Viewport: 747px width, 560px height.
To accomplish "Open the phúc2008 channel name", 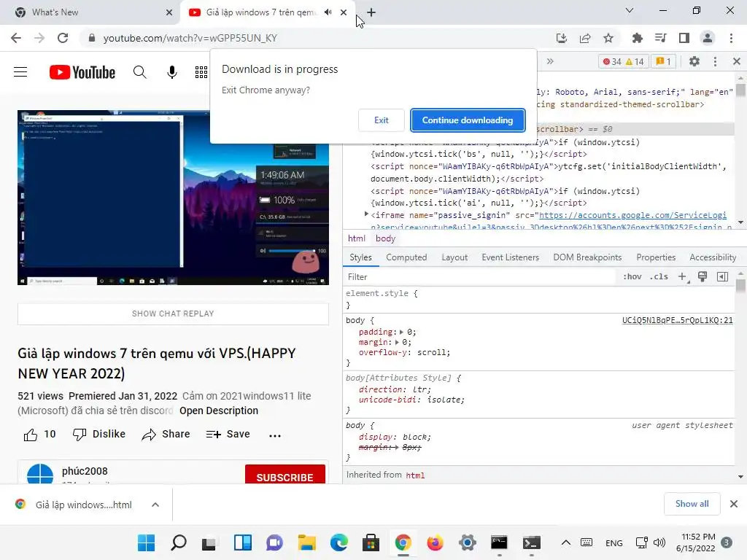I will pyautogui.click(x=85, y=471).
